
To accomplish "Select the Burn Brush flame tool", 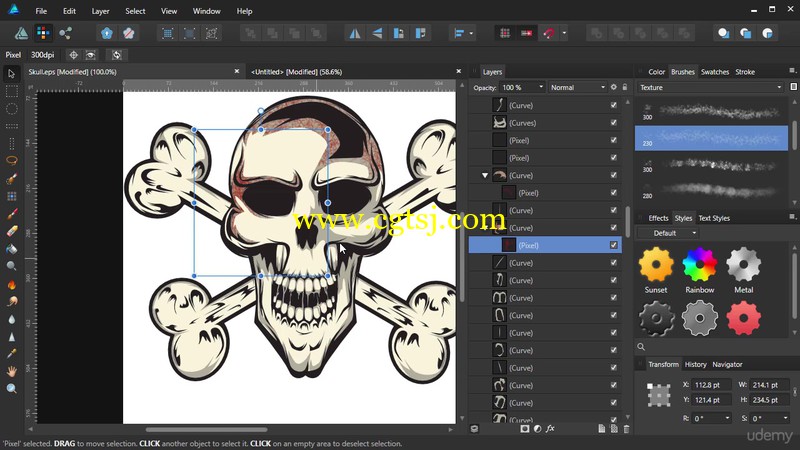I will (x=11, y=284).
